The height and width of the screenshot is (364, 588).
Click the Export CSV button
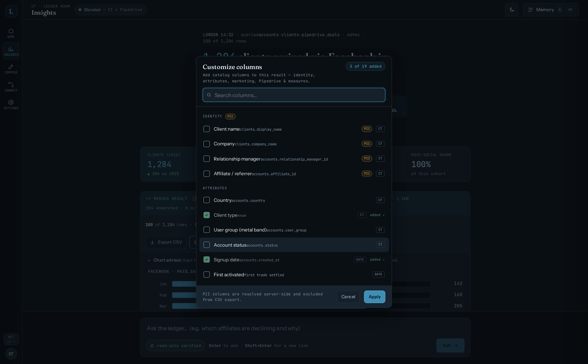coord(166,242)
